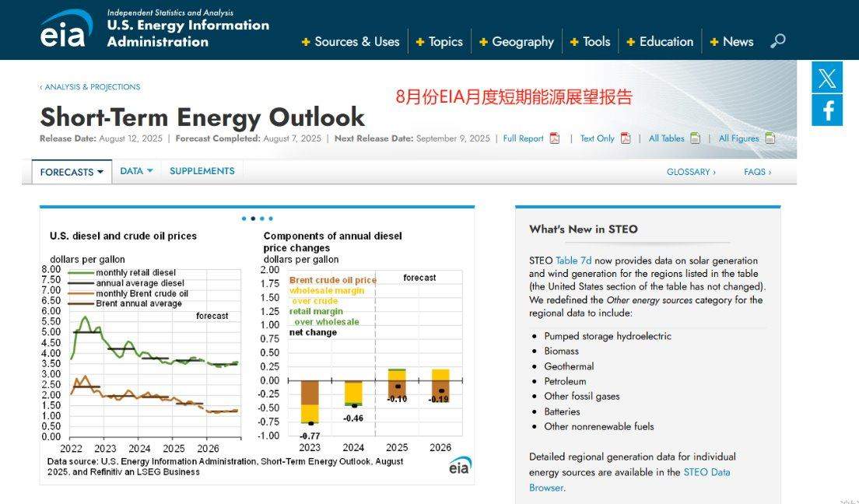The width and height of the screenshot is (859, 504).
Task: Click the PDF icon next to Text Only
Action: click(626, 138)
